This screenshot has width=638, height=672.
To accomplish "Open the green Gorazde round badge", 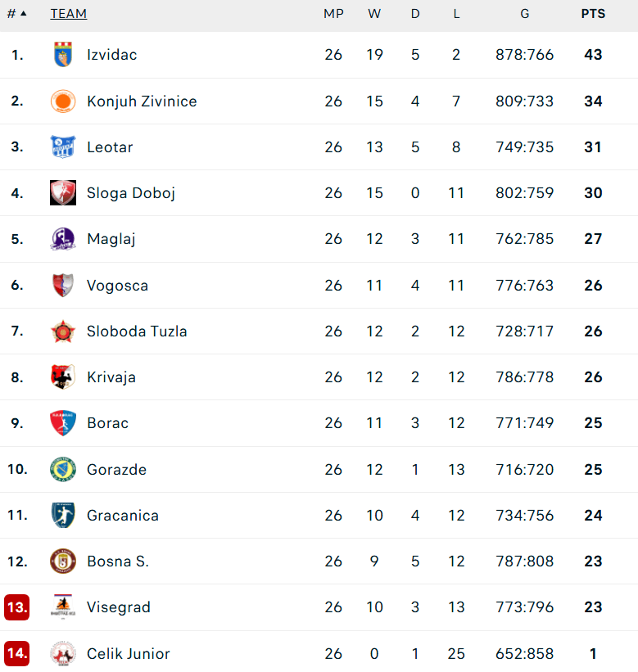I will point(63,469).
